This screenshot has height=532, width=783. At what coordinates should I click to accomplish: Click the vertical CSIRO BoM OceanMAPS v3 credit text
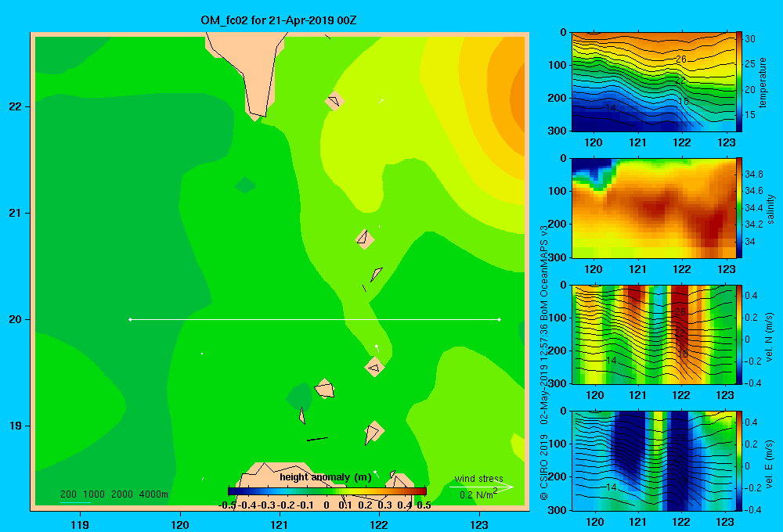544,362
